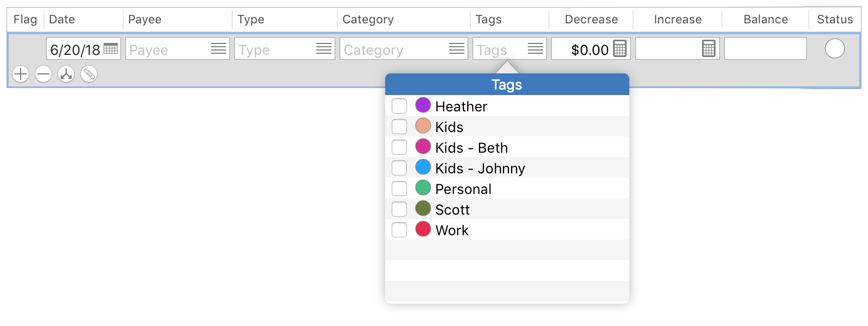Viewport: 868px width, 326px height.
Task: Click the Balance column header
Action: (x=764, y=19)
